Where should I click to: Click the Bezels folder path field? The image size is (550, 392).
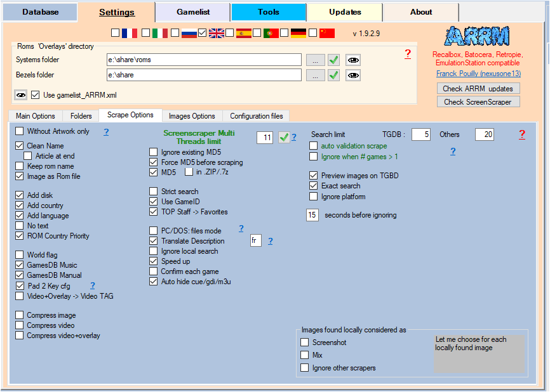[x=204, y=75]
